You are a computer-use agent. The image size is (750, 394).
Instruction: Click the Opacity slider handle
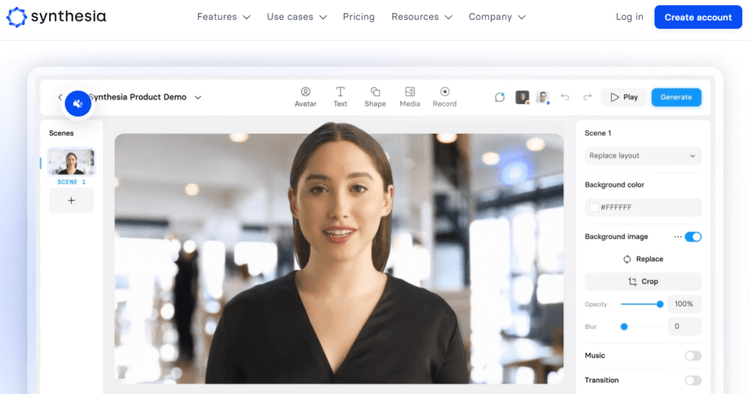660,304
